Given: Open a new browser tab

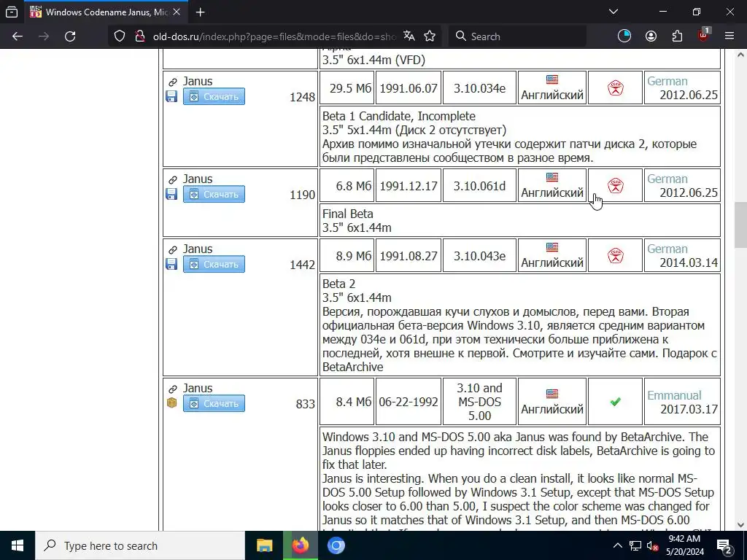Looking at the screenshot, I should [201, 12].
